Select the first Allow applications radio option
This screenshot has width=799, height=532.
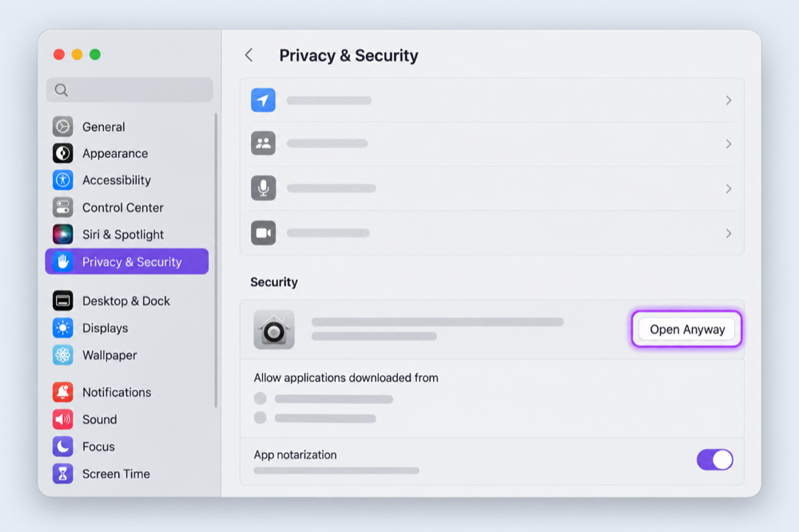260,398
